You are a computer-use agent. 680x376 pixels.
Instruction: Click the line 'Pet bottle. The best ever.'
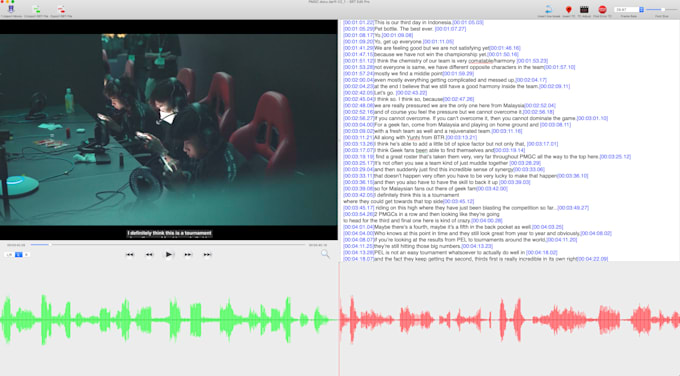(405, 29)
